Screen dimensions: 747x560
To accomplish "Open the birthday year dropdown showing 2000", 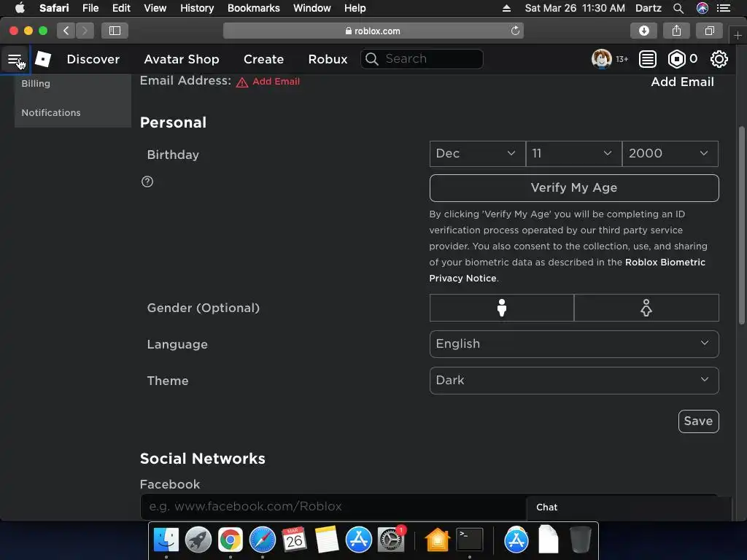I will click(x=670, y=153).
